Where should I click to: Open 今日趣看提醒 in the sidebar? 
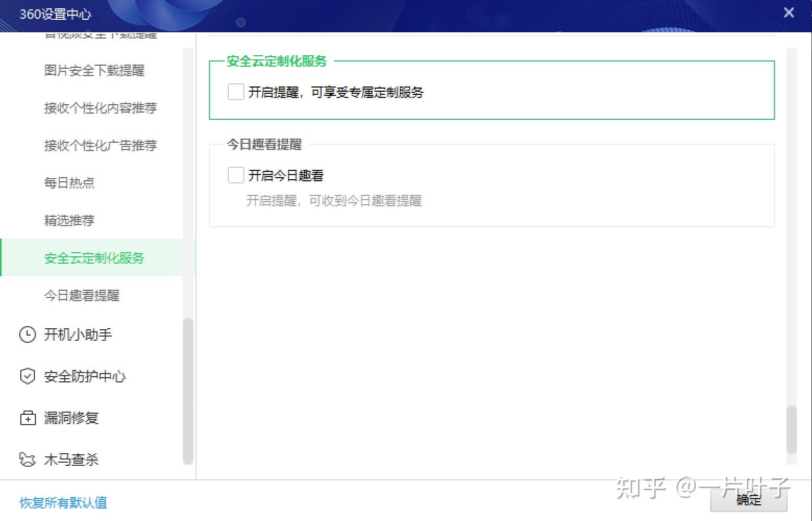[82, 295]
